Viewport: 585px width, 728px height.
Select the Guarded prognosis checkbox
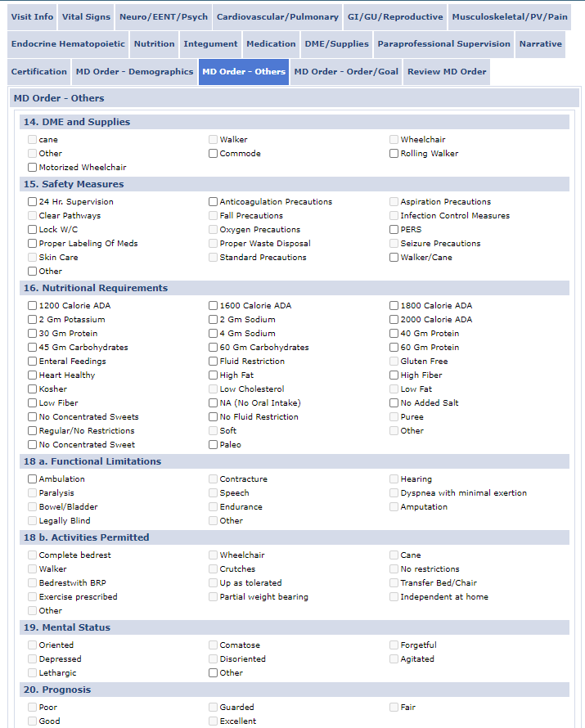213,707
